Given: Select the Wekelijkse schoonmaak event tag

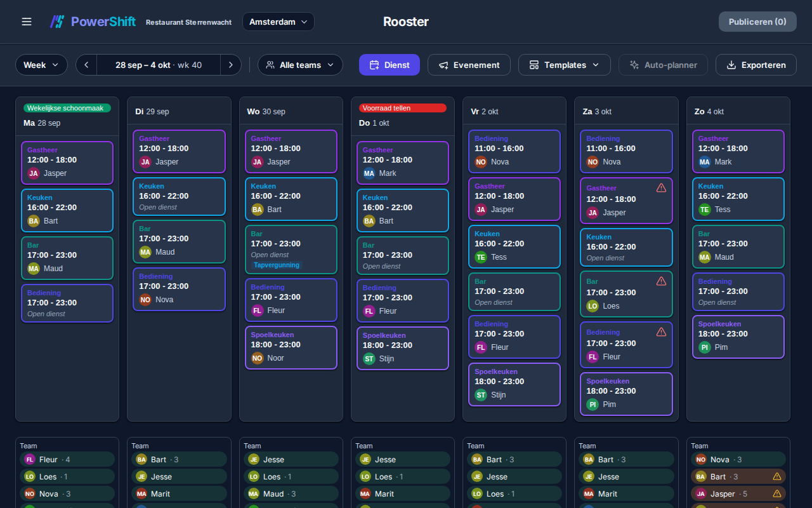Looking at the screenshot, I should (67, 108).
